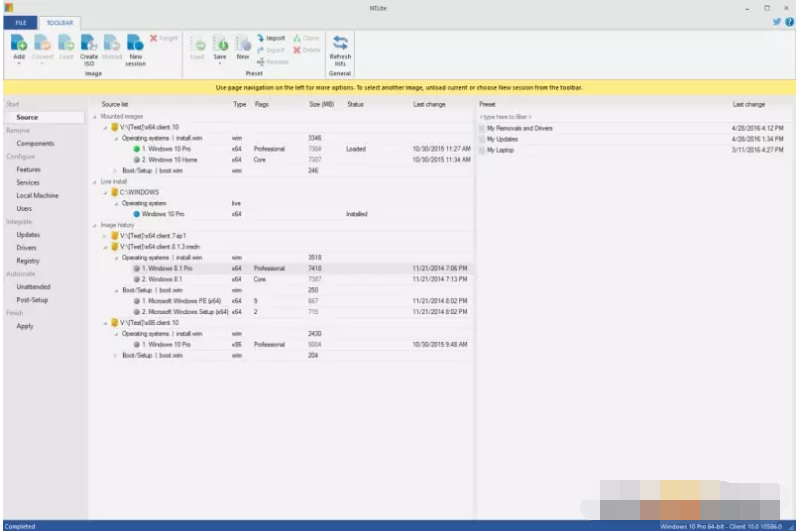
Task: Click the Import preset icon
Action: (271, 38)
